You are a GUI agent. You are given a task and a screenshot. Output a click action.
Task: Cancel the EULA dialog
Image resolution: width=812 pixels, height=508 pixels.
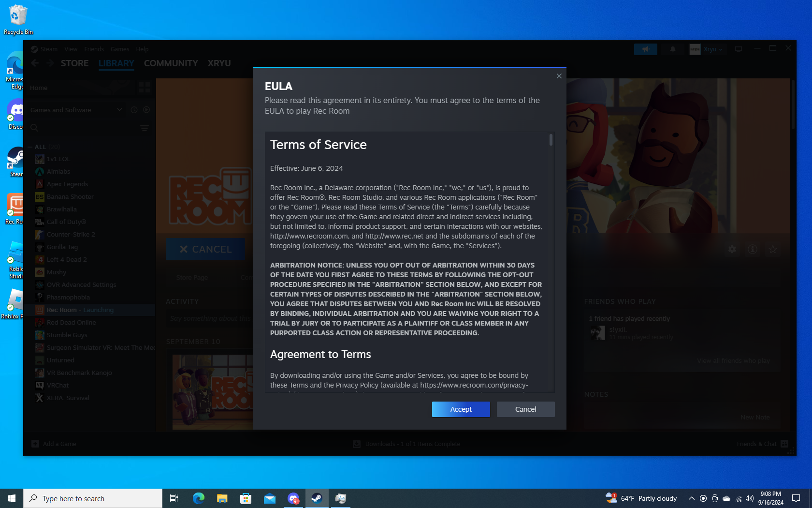525,409
